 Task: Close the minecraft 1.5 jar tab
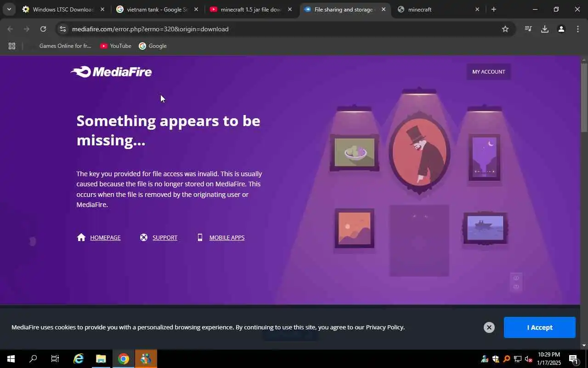290,9
